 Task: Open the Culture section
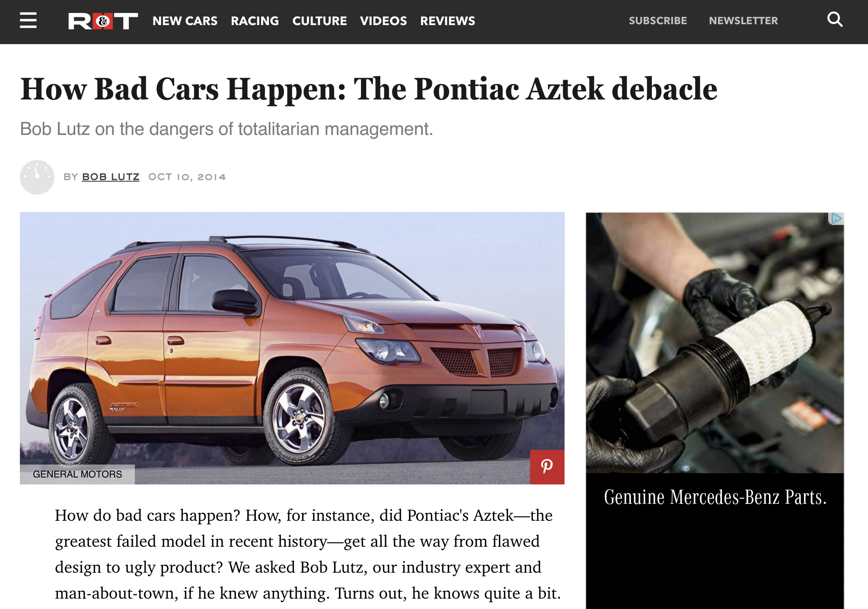[319, 21]
